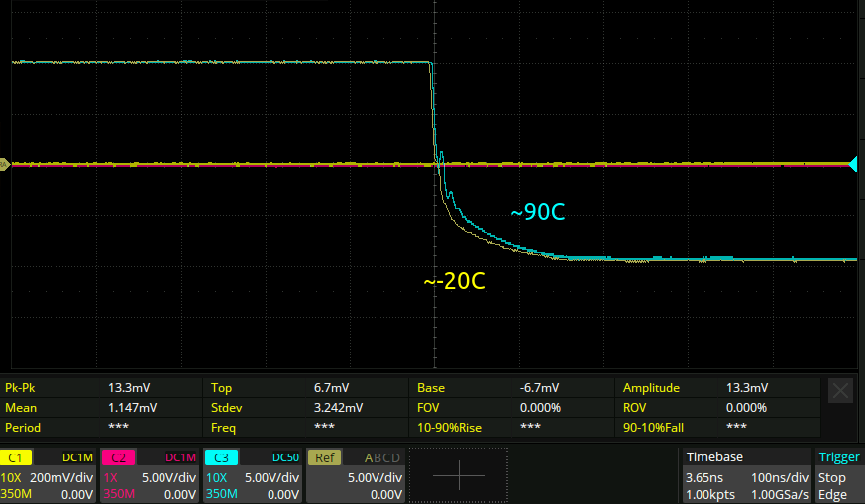Screen dimensions: 865x504
Task: Click the add channel plus icon box
Action: 459,475
